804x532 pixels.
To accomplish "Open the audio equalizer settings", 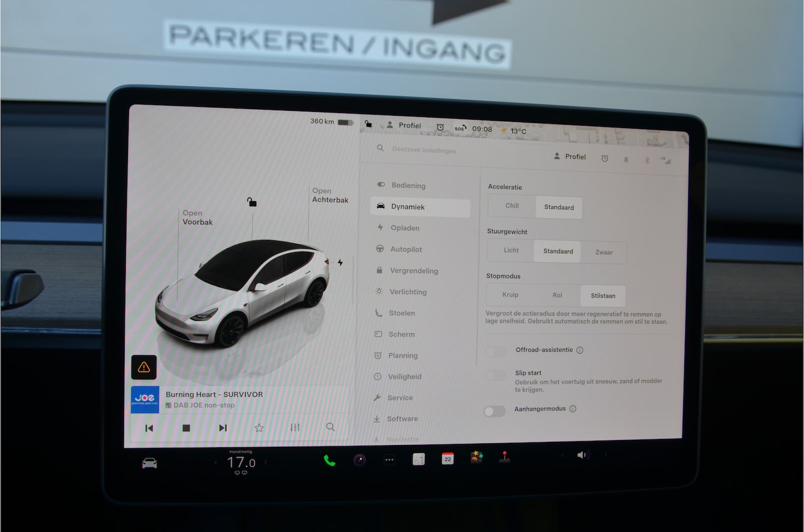I will point(295,427).
